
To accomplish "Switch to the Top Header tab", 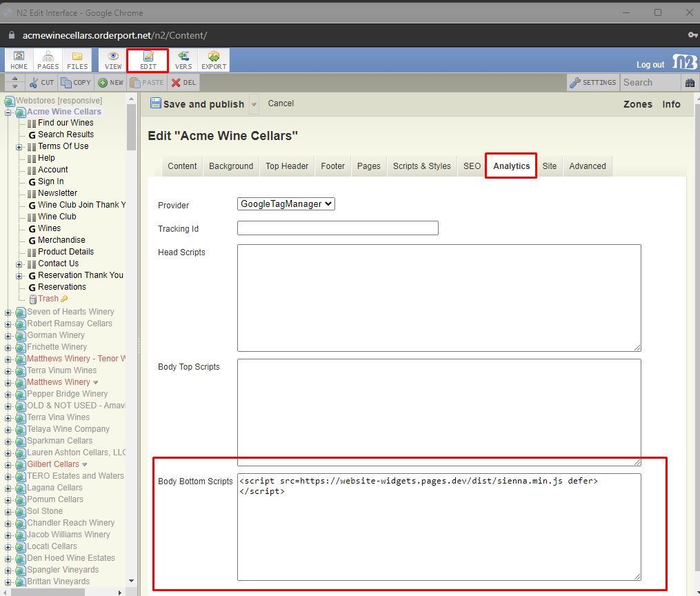I will point(287,166).
